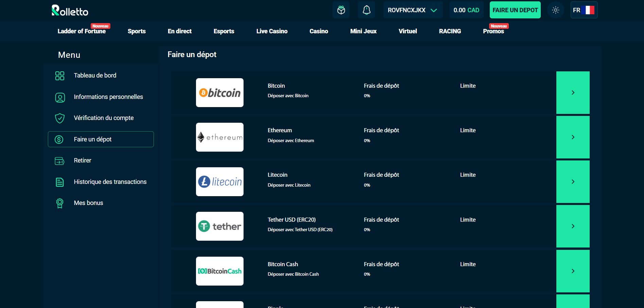Screen dimensions: 644x308
Task: Click the BitcoinCash logo
Action: pos(220,271)
